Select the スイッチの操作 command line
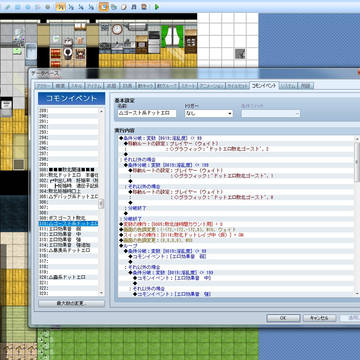This screenshot has width=360, height=360. [x=236, y=235]
